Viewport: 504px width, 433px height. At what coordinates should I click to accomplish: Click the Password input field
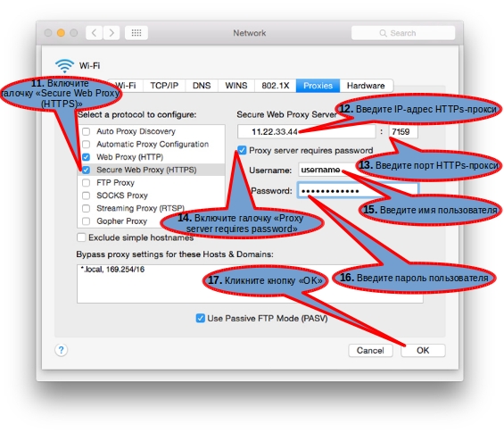[358, 191]
